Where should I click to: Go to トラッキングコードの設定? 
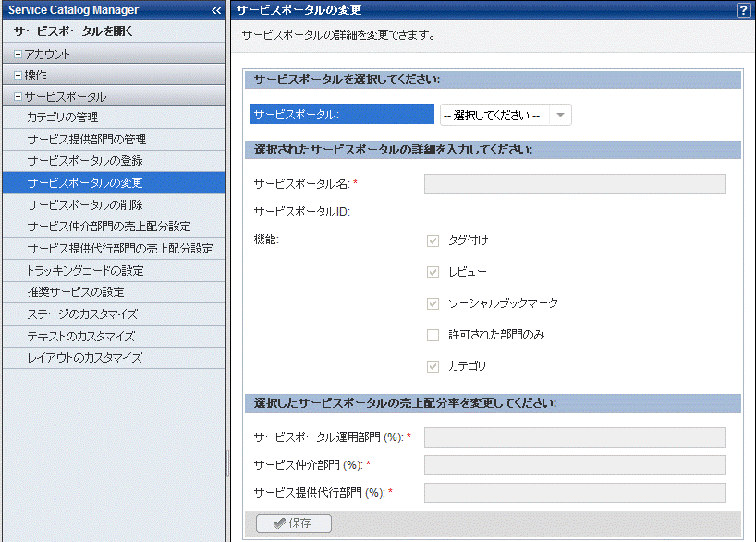coord(114,271)
